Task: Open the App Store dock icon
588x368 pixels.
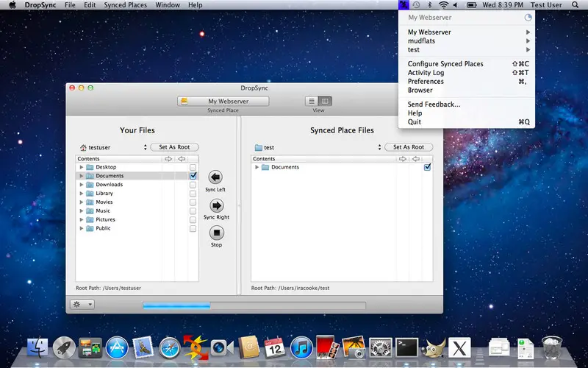Action: (x=117, y=347)
